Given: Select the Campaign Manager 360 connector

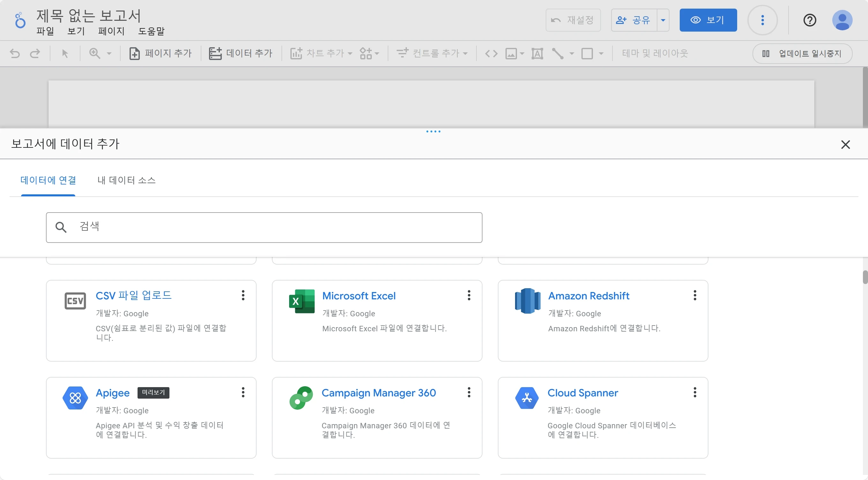Looking at the screenshot, I should (x=377, y=418).
